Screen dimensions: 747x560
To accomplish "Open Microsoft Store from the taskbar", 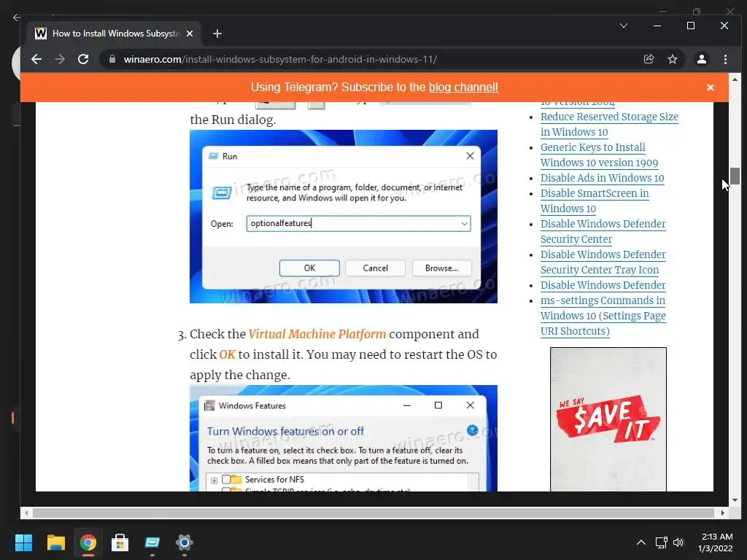I will coord(120,542).
